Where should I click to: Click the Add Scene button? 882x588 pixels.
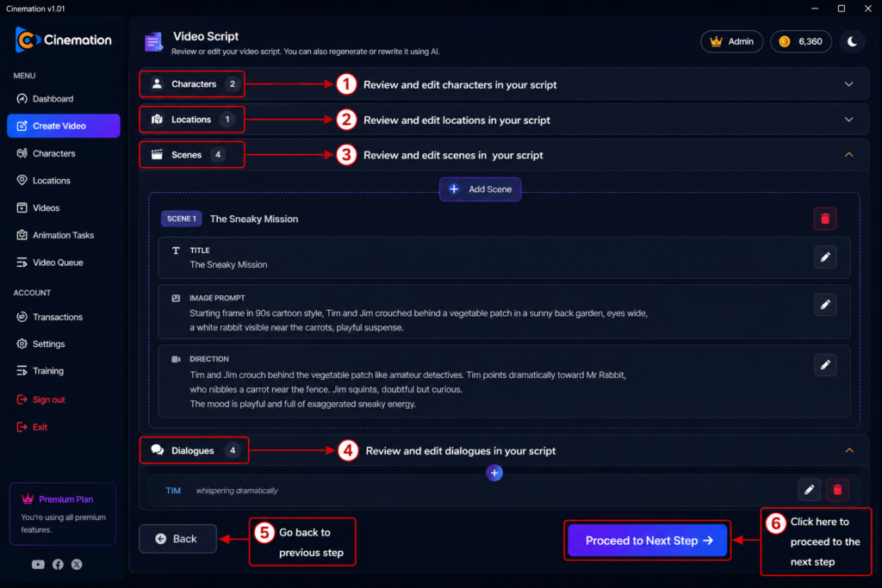480,189
